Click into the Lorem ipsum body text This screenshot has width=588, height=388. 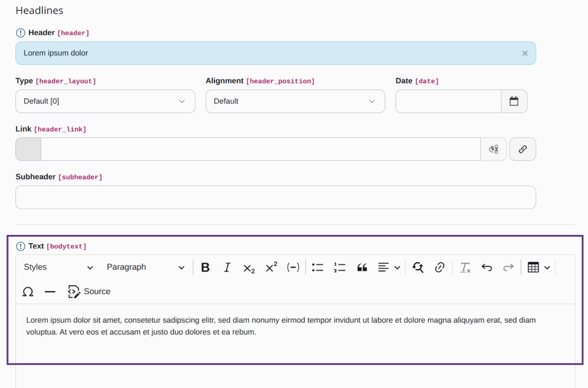281,326
